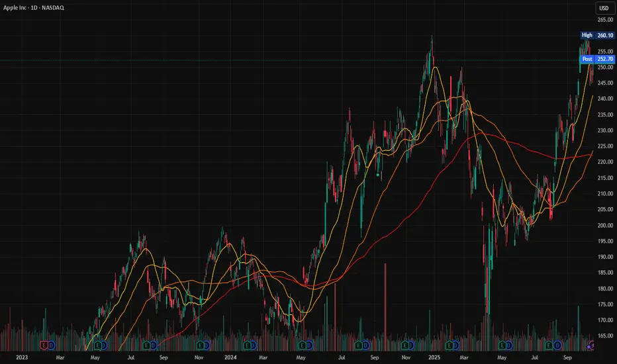This screenshot has width=617, height=364.
Task: Click the dividend D marker before Mar 2025
Action: pos(455,345)
